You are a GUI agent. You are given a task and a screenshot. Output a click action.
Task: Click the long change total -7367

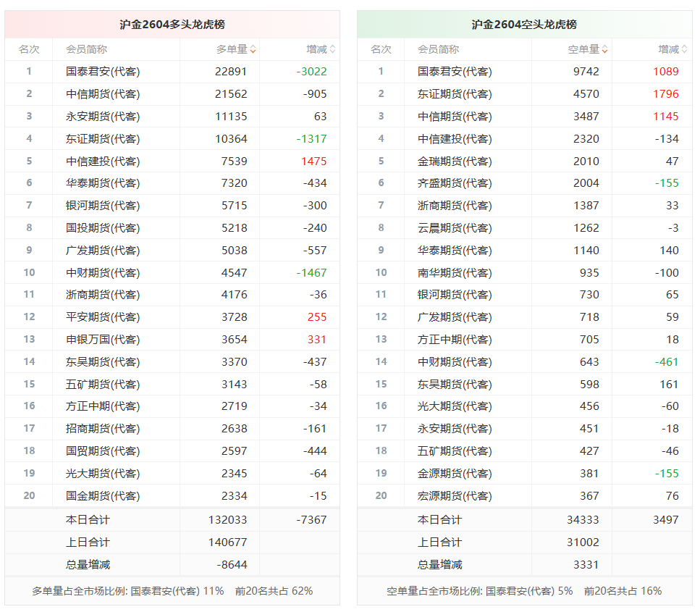coord(311,520)
